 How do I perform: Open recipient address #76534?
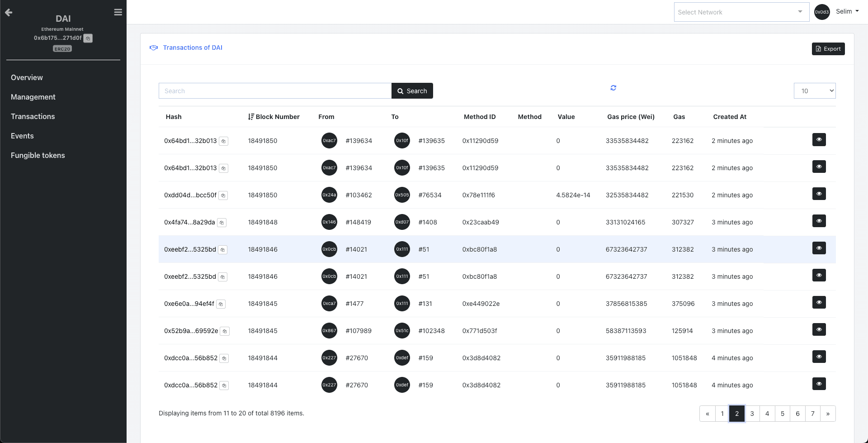click(429, 195)
